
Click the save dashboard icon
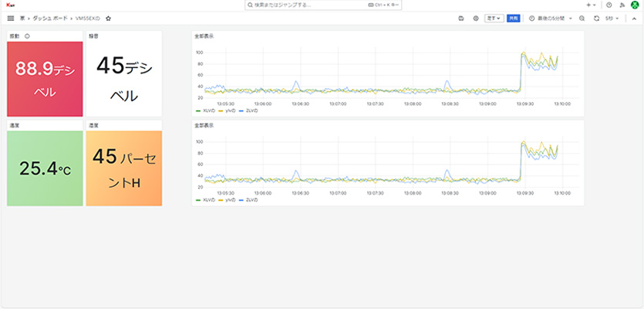pyautogui.click(x=461, y=18)
